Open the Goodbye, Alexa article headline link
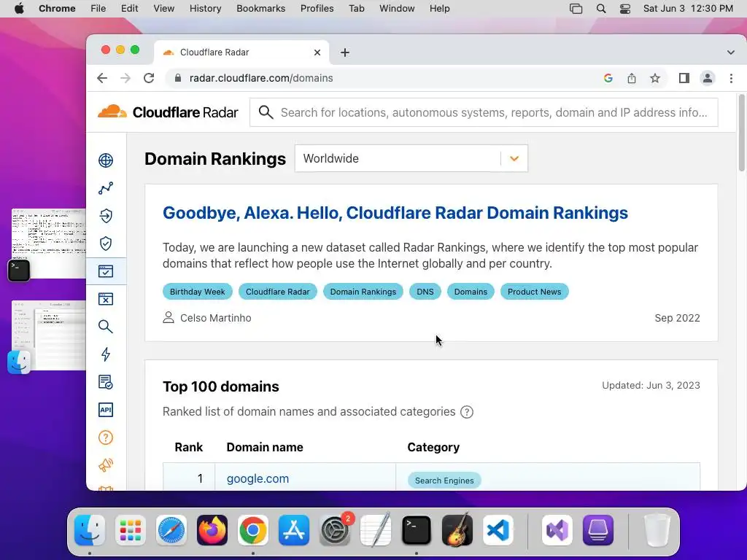This screenshot has width=747, height=560. tap(395, 213)
